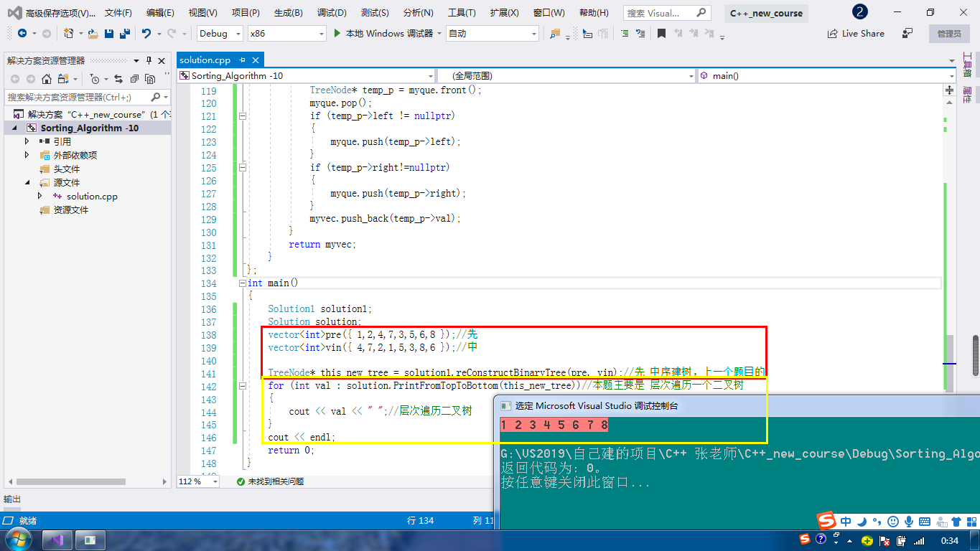
Task: Collapse the 源文件 folder node
Action: coord(27,182)
